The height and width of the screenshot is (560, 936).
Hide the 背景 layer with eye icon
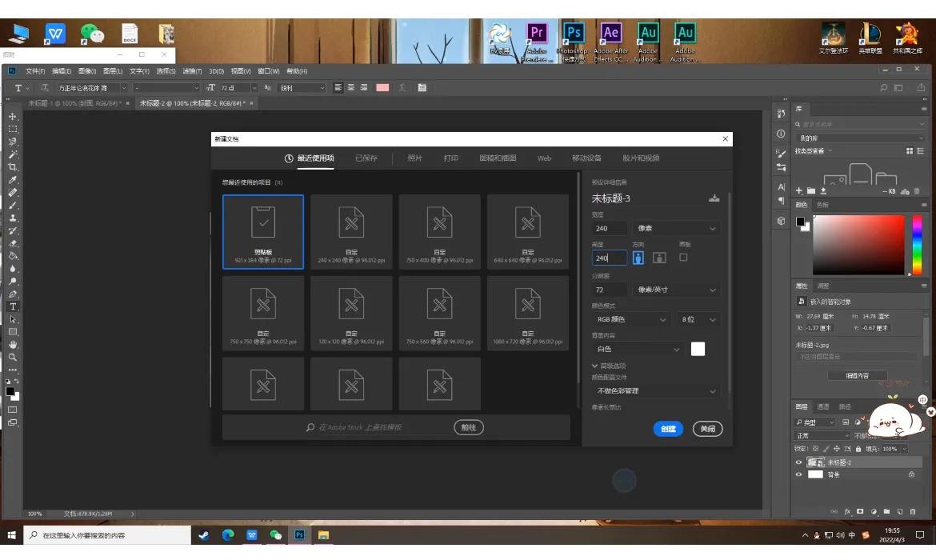point(798,474)
